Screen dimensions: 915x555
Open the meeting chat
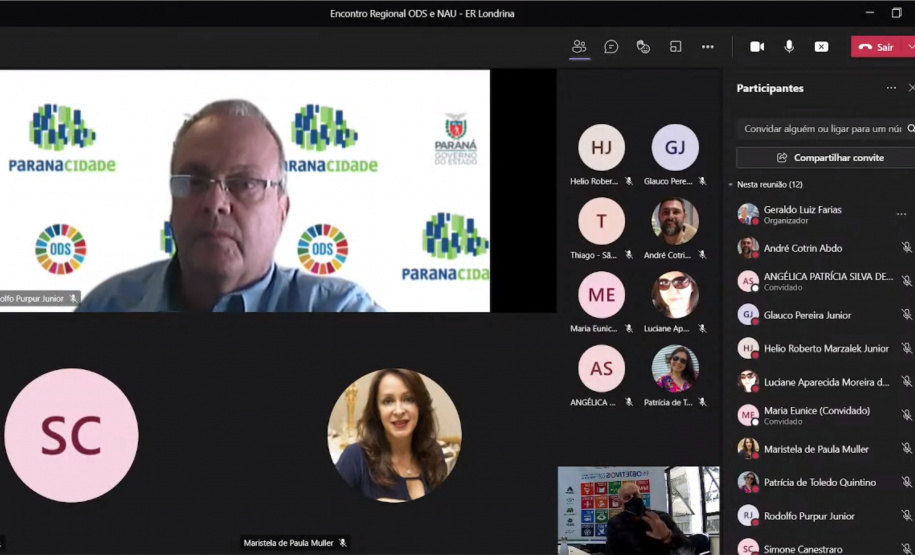(611, 47)
